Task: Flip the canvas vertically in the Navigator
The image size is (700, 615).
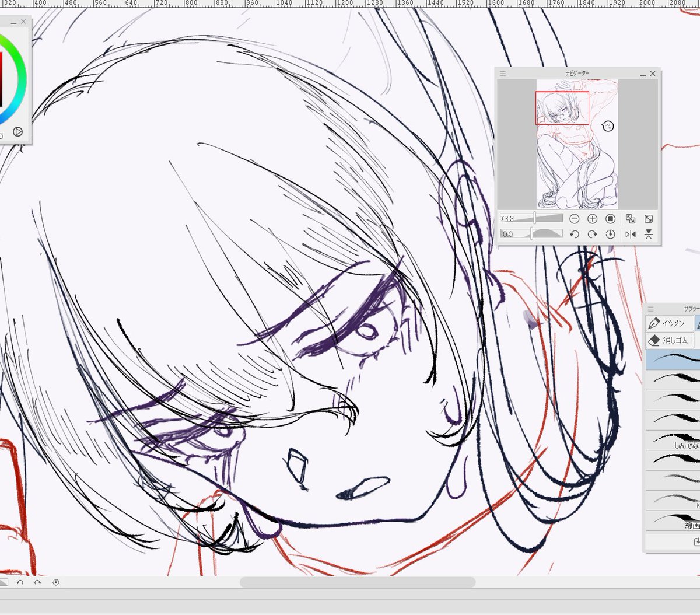Action: click(649, 234)
